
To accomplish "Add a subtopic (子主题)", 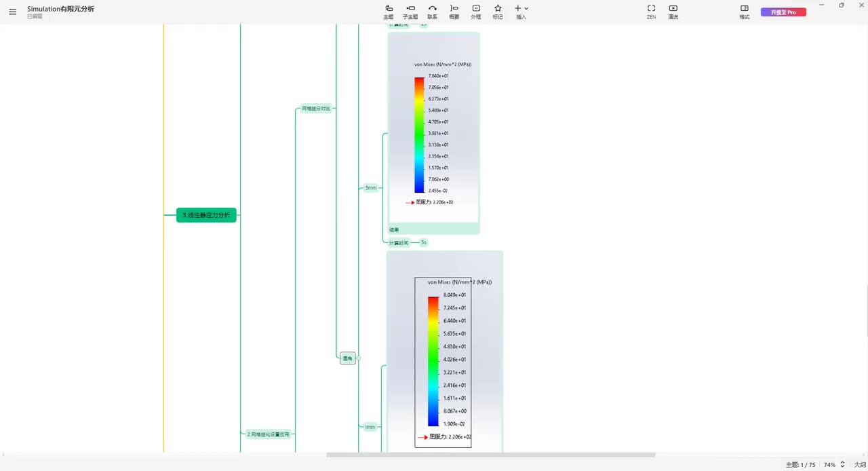I will point(410,12).
